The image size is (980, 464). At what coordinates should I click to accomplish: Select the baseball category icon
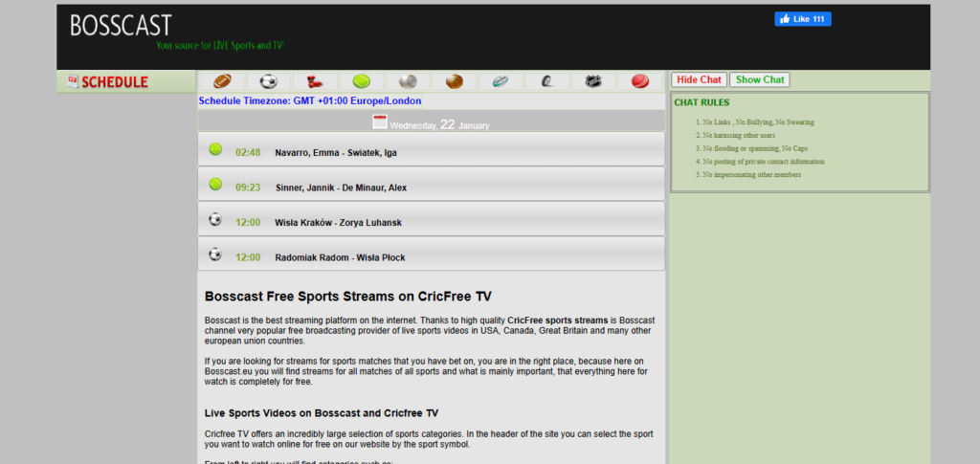pyautogui.click(x=408, y=81)
